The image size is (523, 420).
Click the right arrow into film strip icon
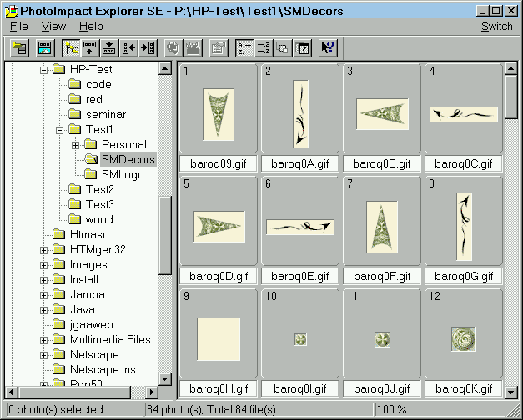[148, 48]
